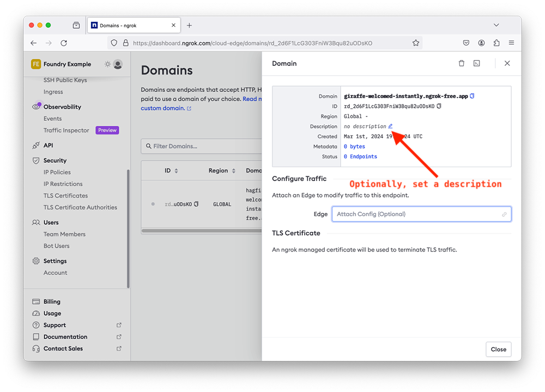The width and height of the screenshot is (545, 392).
Task: Click the 0 Endpoints status link
Action: [x=360, y=157]
